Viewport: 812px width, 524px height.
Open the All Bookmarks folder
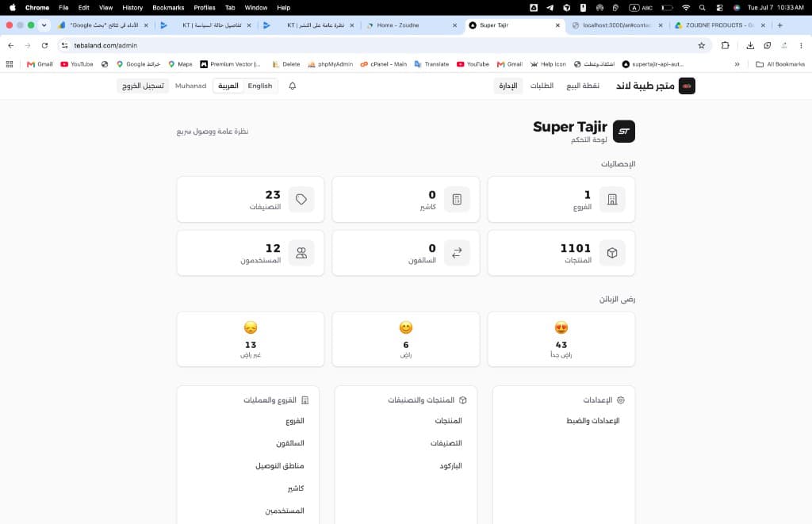tap(780, 64)
